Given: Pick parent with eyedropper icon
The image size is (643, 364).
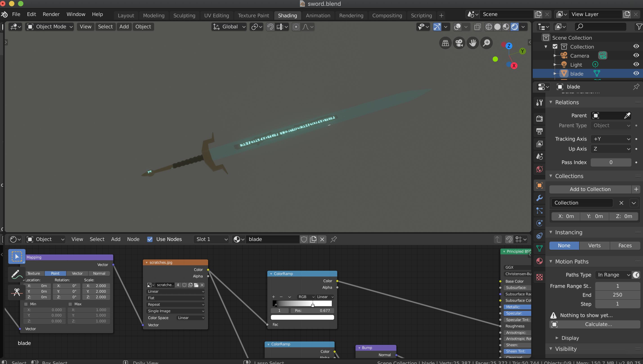Looking at the screenshot, I should [627, 115].
